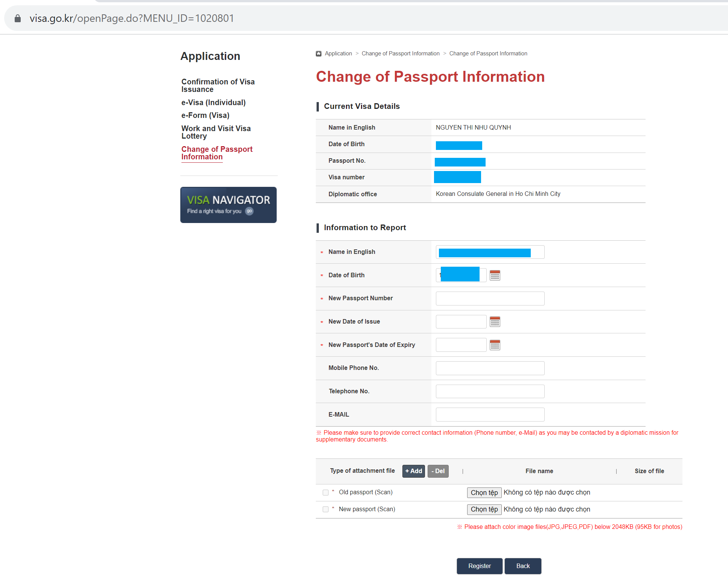Choose file for Old passport scan
The image size is (728, 582).
click(484, 492)
